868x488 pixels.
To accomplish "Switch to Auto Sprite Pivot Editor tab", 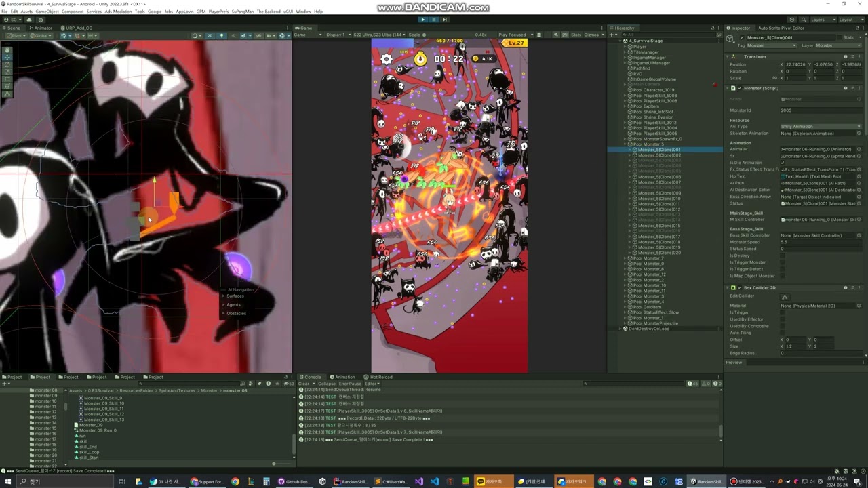I will tap(781, 28).
